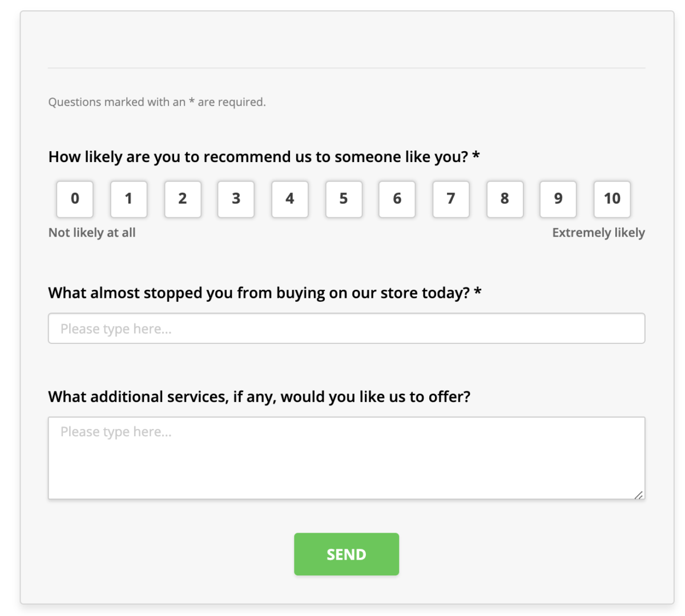Viewport: 685px width, 616px height.
Task: Pick rating 4 on the NPS scale
Action: coord(289,199)
